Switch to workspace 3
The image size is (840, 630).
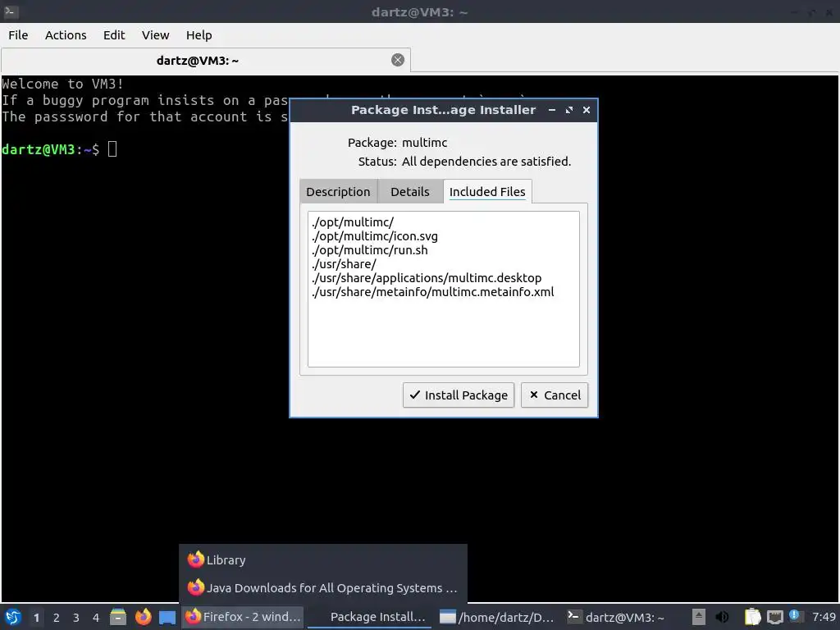pos(76,618)
